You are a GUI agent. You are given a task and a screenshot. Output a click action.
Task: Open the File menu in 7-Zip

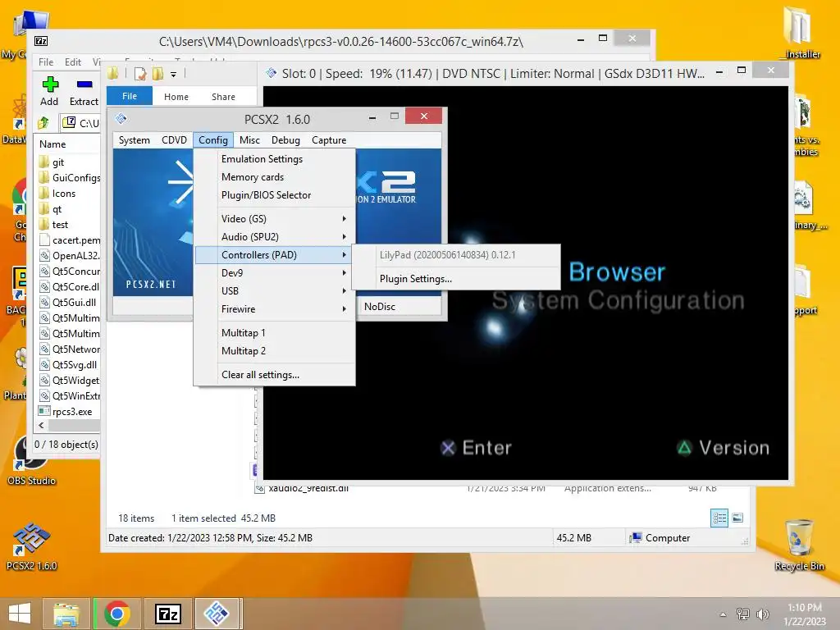click(46, 62)
